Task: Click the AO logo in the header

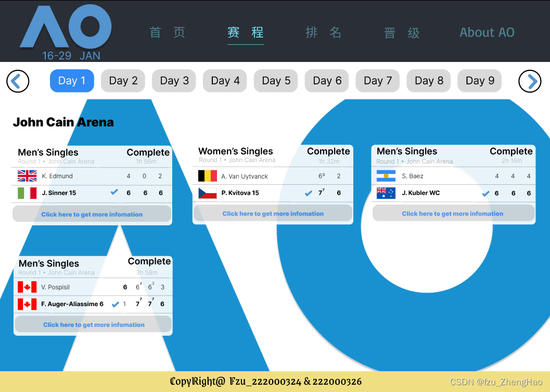Action: (66, 27)
